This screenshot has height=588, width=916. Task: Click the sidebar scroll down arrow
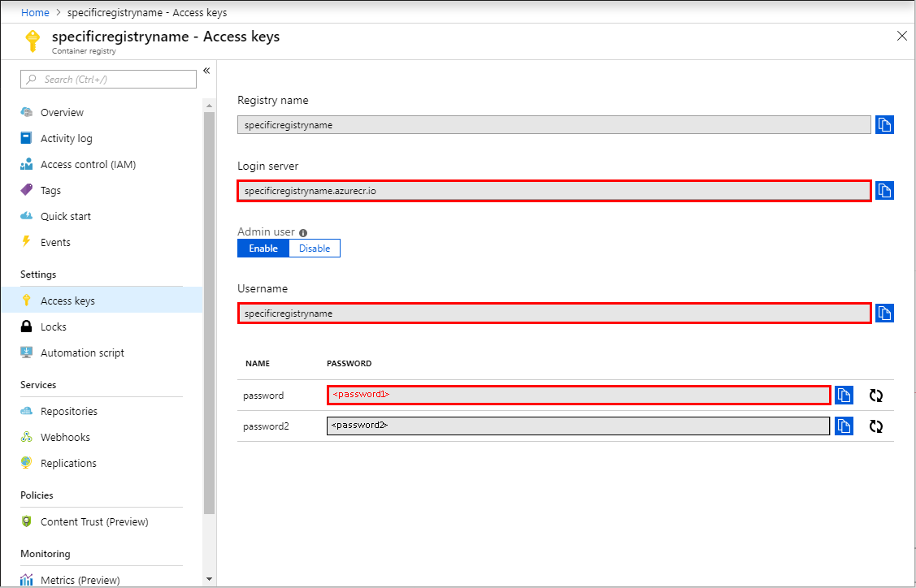coord(209,579)
